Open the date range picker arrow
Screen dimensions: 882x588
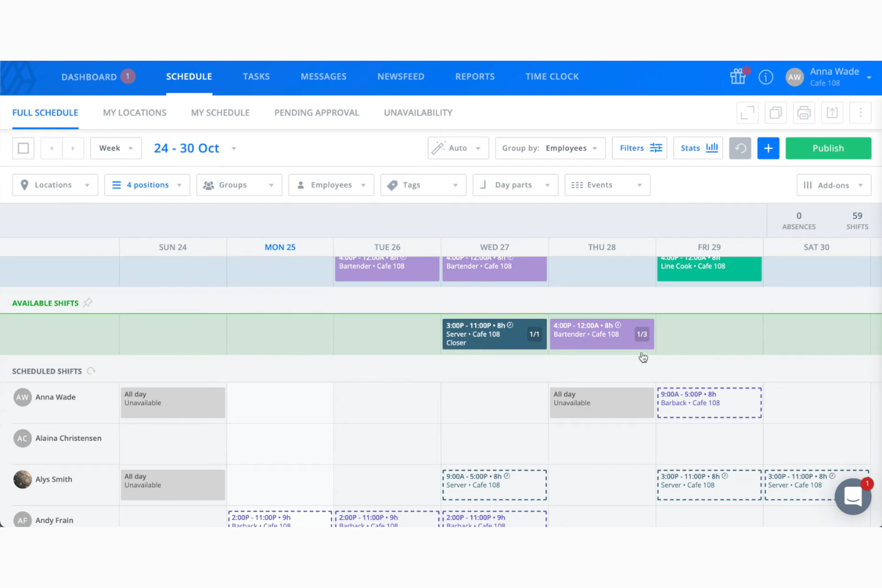click(234, 148)
